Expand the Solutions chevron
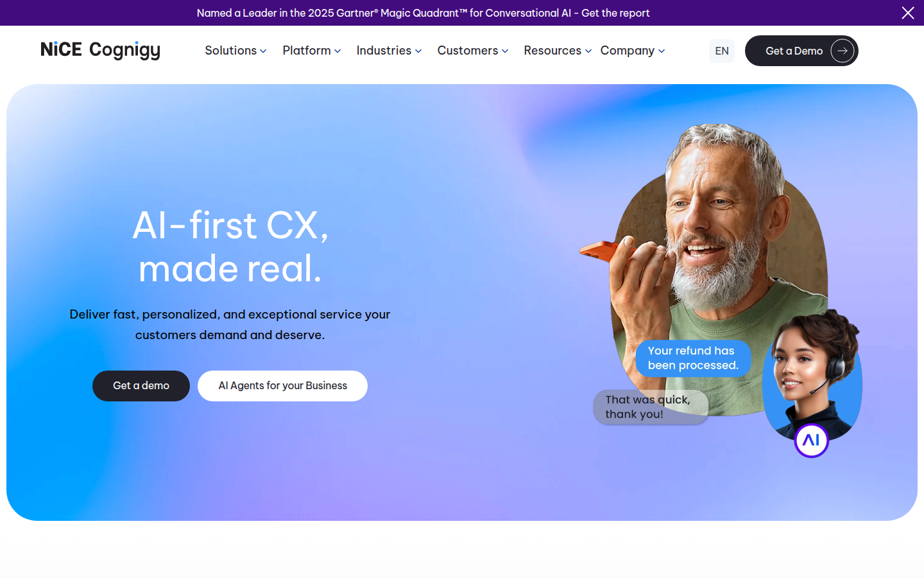 click(x=263, y=51)
